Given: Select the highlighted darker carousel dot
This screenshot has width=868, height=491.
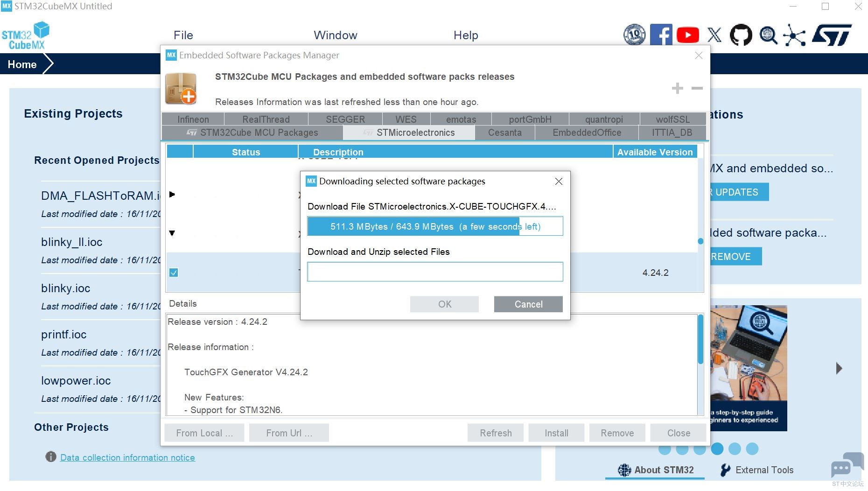Looking at the screenshot, I should pyautogui.click(x=717, y=449).
